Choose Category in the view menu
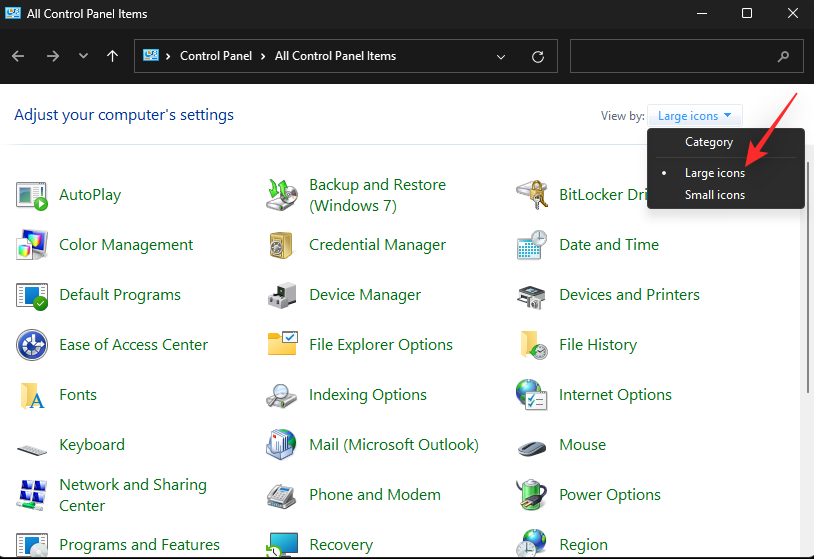Viewport: 814px width, 559px height. click(x=708, y=142)
